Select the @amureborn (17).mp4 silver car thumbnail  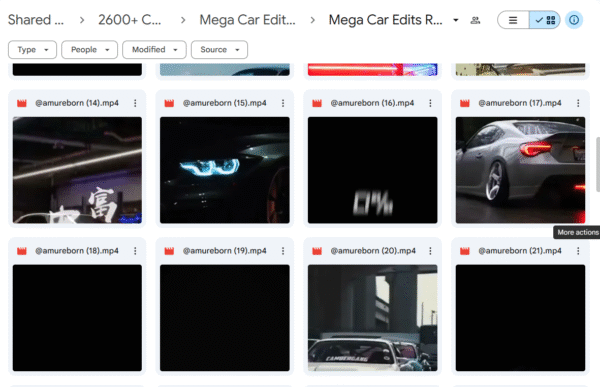[x=520, y=170]
